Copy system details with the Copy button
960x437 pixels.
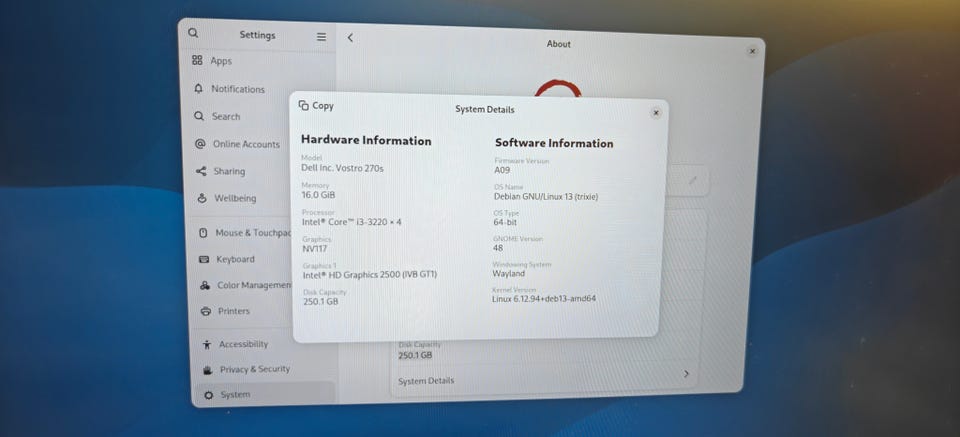pyautogui.click(x=316, y=105)
